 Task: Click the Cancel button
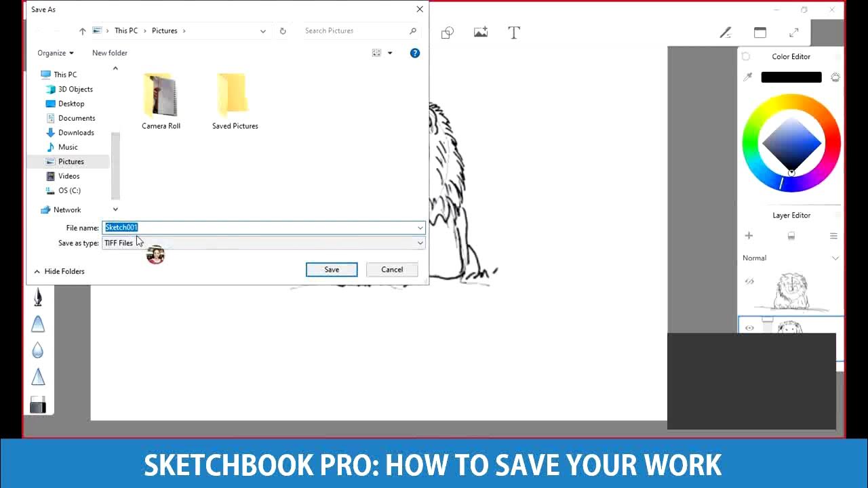point(392,270)
